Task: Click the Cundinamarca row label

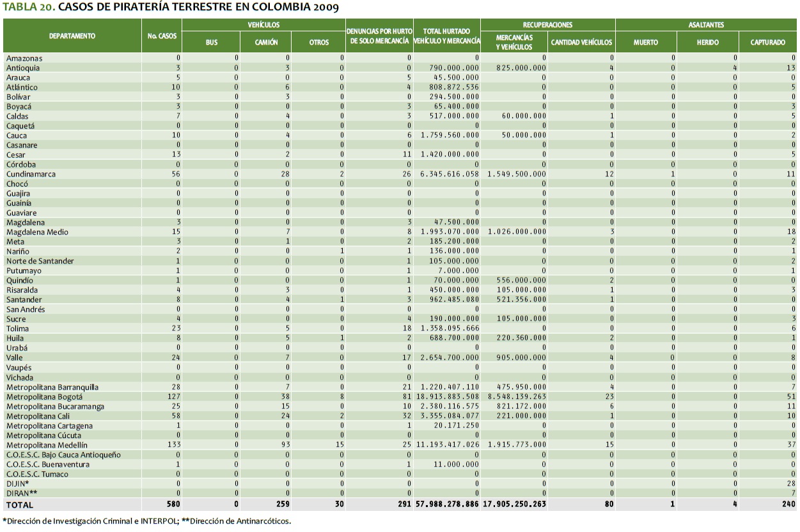Action: click(31, 175)
